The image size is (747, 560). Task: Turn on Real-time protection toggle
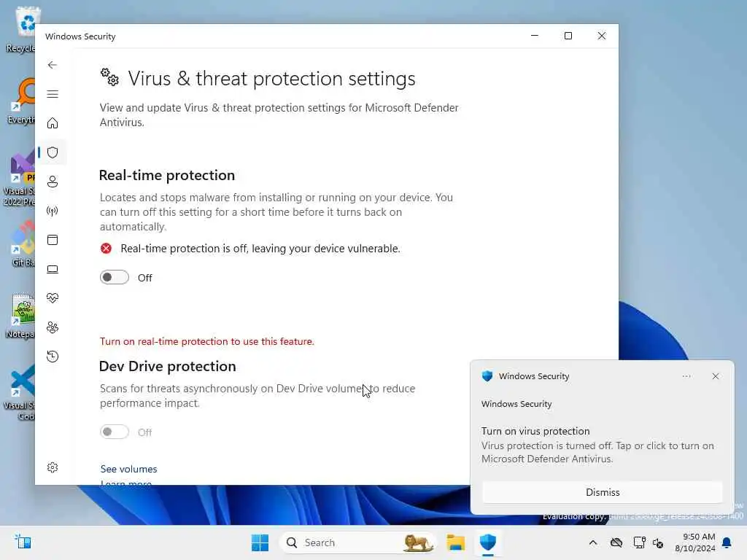tap(115, 277)
